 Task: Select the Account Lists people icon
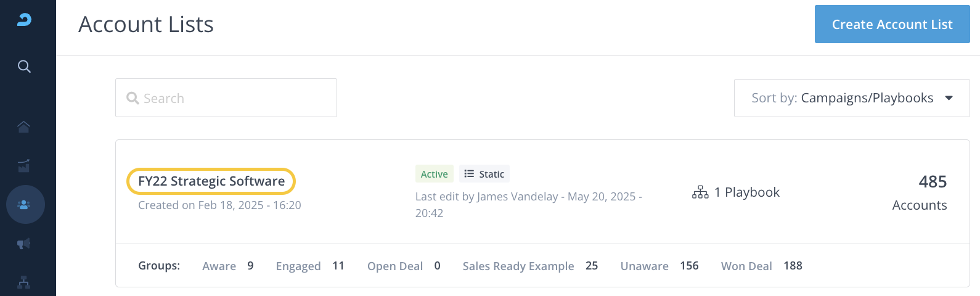point(25,204)
